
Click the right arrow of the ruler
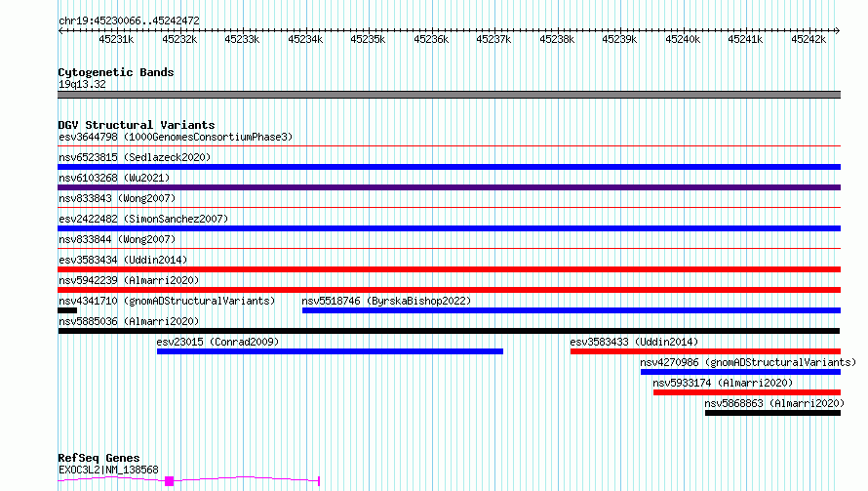[x=838, y=30]
